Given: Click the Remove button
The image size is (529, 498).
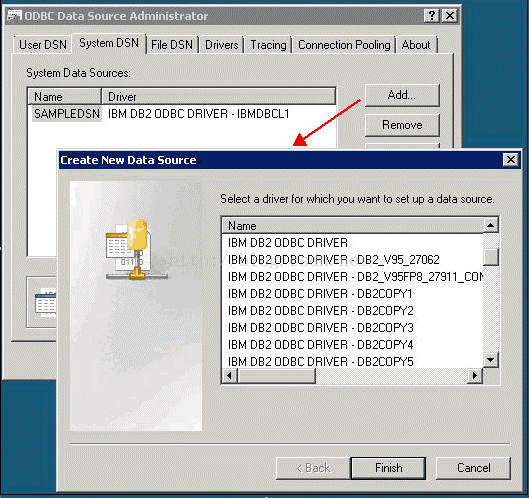Looking at the screenshot, I should tap(402, 125).
